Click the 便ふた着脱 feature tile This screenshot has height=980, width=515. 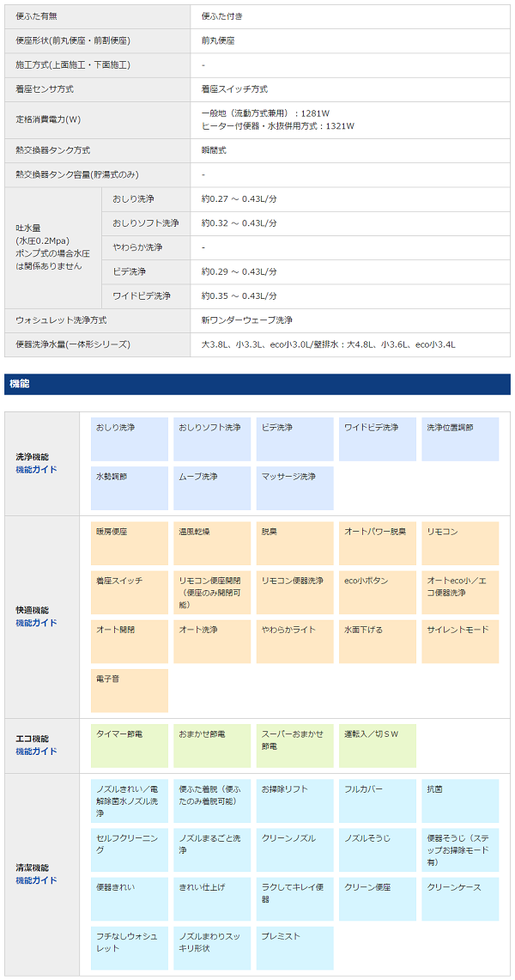pos(212,800)
